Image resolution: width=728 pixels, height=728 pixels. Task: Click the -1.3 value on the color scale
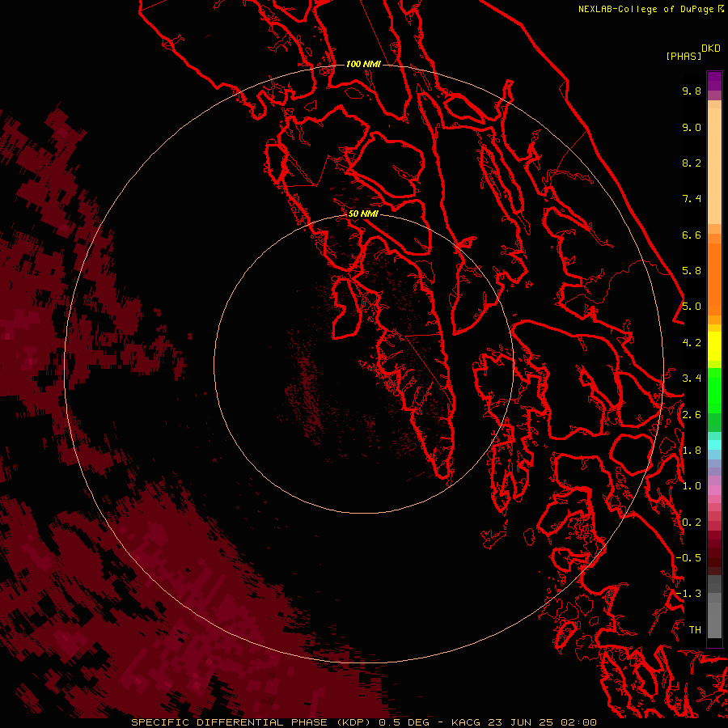[688, 594]
